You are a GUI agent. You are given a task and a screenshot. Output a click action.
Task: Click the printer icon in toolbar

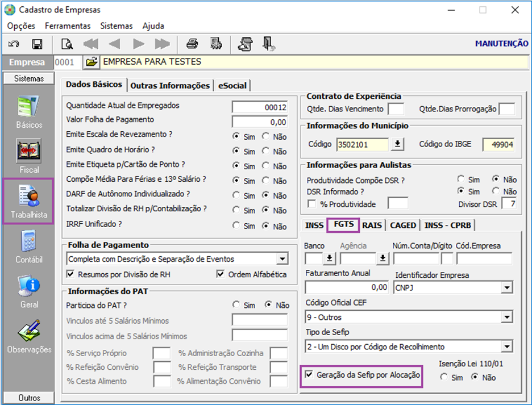192,44
